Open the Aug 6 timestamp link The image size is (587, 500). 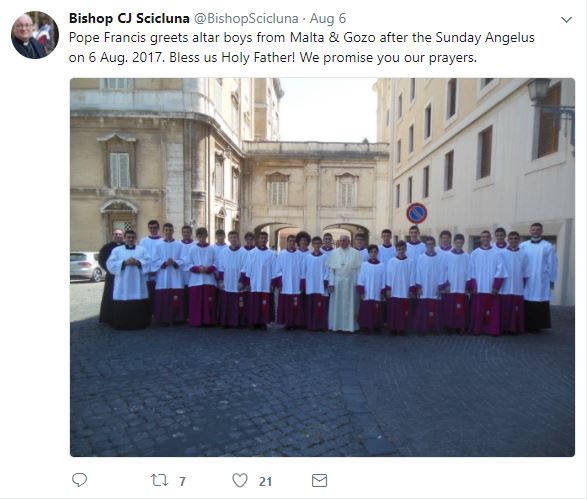pyautogui.click(x=328, y=18)
